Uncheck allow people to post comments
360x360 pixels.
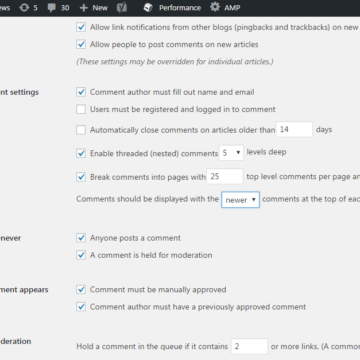point(81,44)
